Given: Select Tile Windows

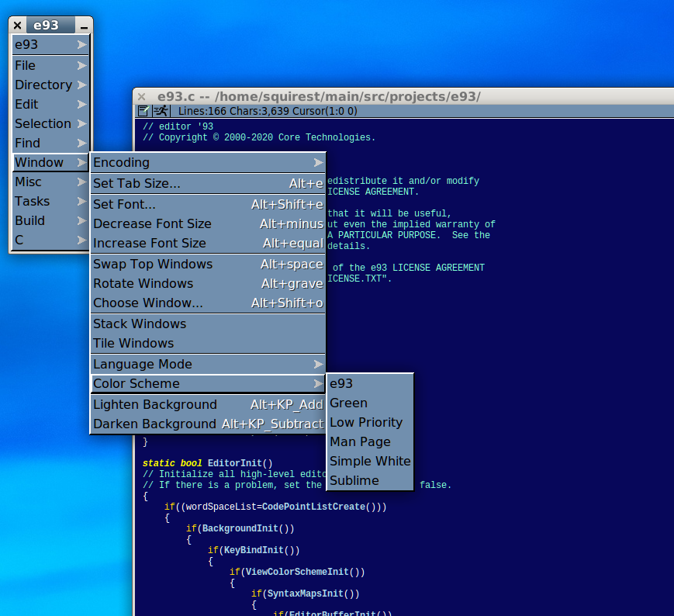Looking at the screenshot, I should 208,343.
